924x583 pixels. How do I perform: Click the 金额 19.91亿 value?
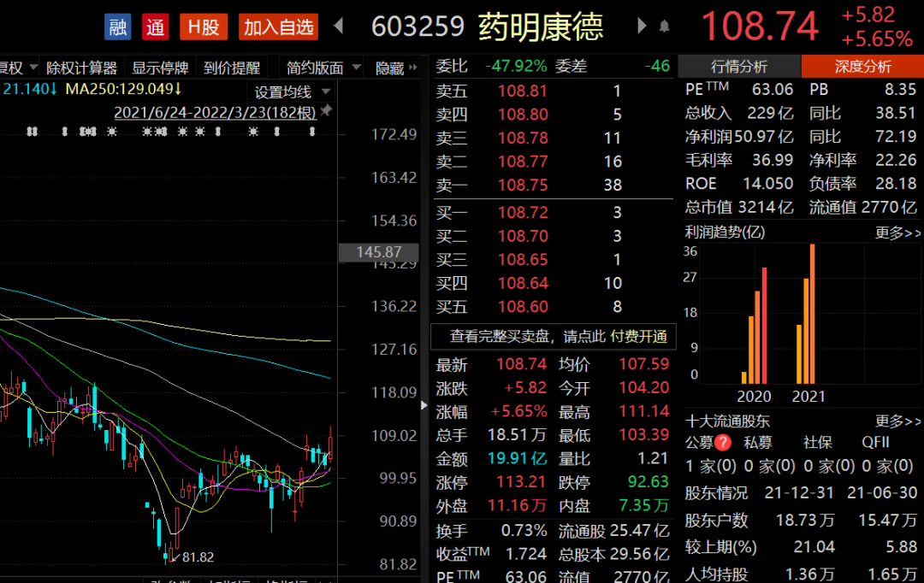click(517, 458)
